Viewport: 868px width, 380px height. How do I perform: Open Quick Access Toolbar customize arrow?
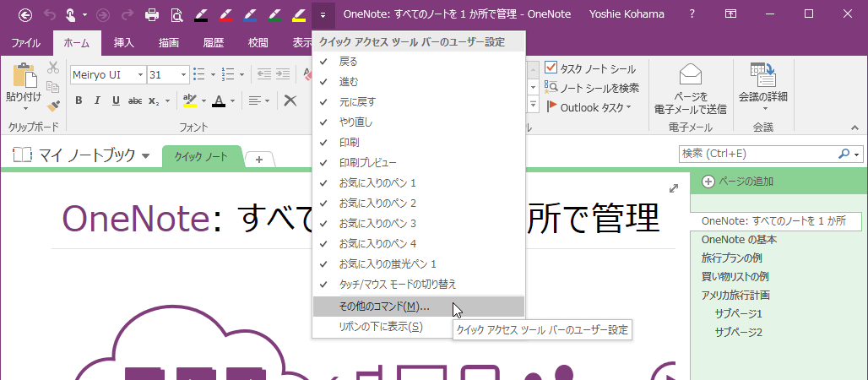[323, 14]
